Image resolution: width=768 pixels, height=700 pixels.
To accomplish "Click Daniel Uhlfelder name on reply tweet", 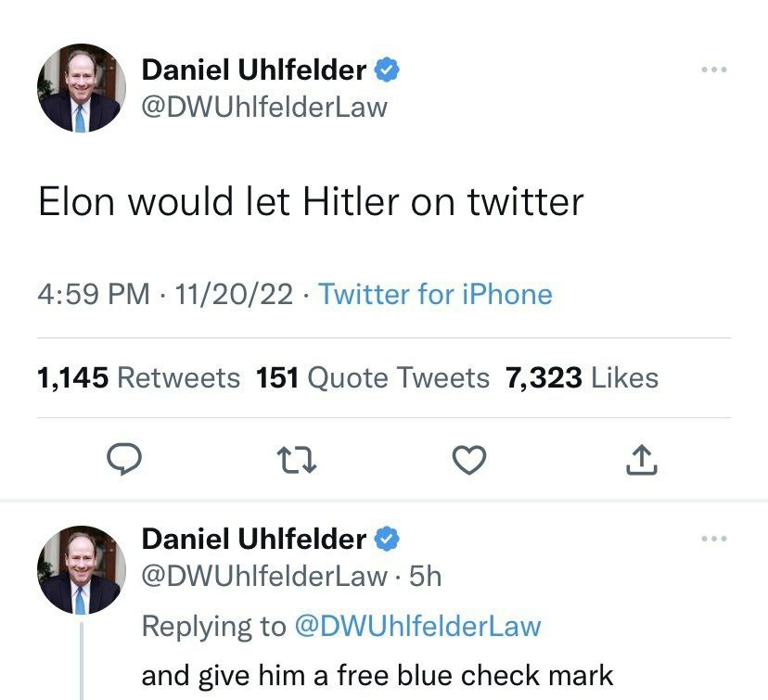I will coord(254,538).
